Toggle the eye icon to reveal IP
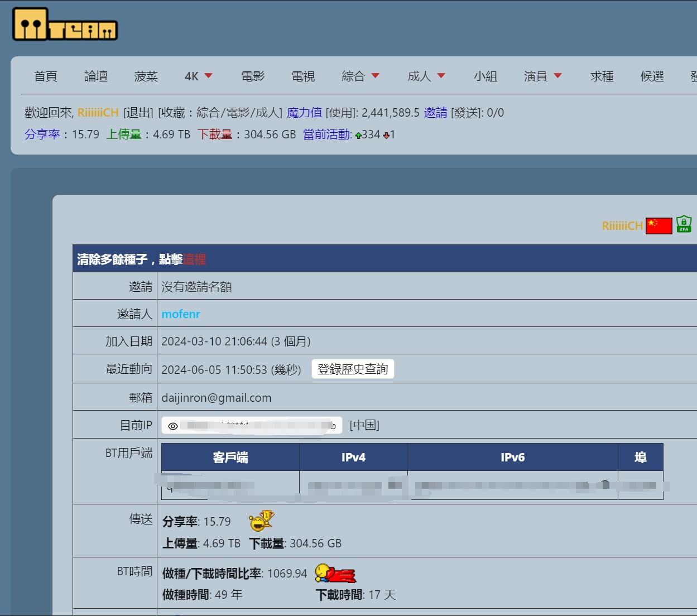Image resolution: width=697 pixels, height=616 pixels. coord(173,426)
